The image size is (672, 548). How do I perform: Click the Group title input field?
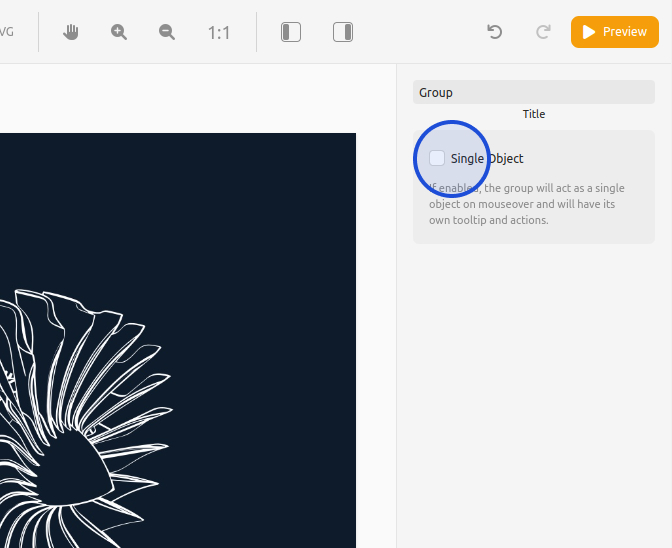pos(534,92)
